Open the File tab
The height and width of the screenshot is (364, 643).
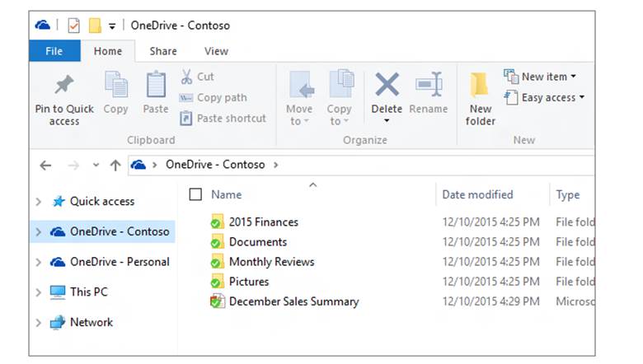[x=54, y=51]
